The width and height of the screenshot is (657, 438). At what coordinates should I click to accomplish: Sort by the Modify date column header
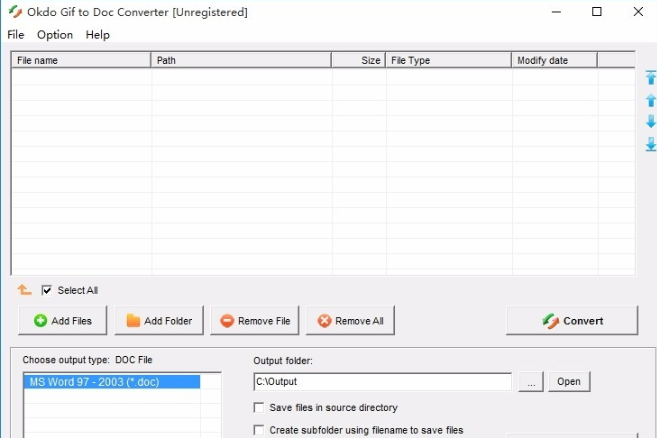(x=554, y=60)
